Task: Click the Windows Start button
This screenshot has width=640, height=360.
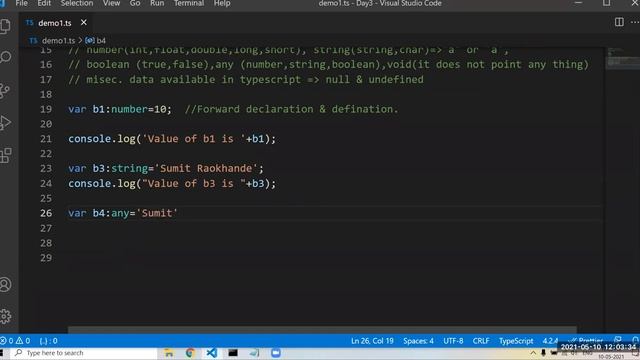Action: pos(2,353)
